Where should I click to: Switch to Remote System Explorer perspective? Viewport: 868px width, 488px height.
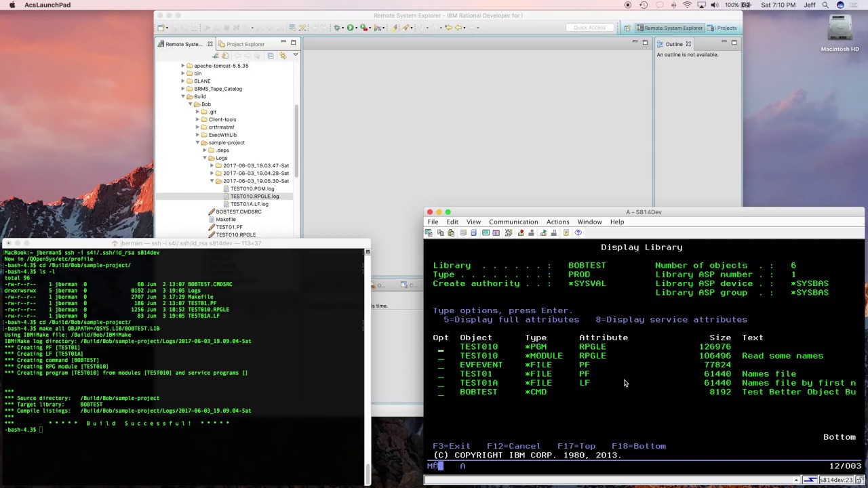click(x=669, y=28)
